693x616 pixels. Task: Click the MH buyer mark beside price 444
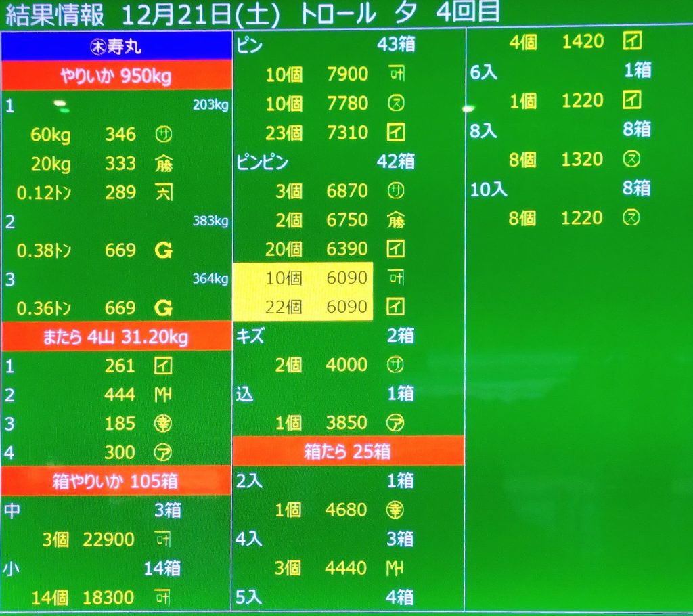163,395
